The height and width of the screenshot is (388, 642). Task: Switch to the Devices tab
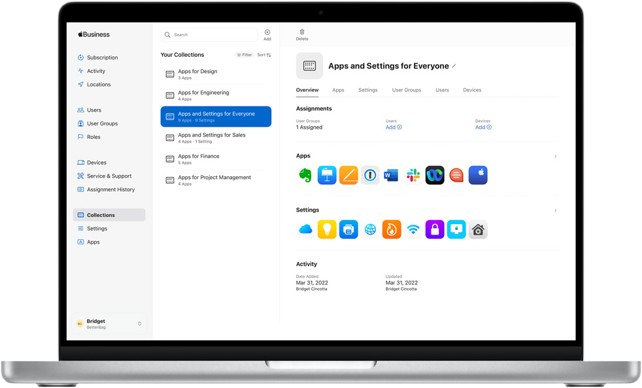[x=472, y=90]
